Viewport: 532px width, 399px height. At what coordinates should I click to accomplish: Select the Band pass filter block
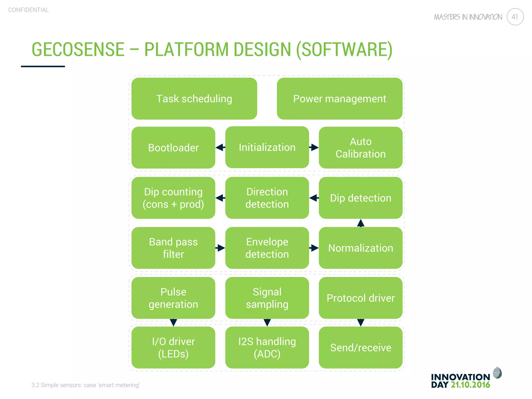pos(173,248)
